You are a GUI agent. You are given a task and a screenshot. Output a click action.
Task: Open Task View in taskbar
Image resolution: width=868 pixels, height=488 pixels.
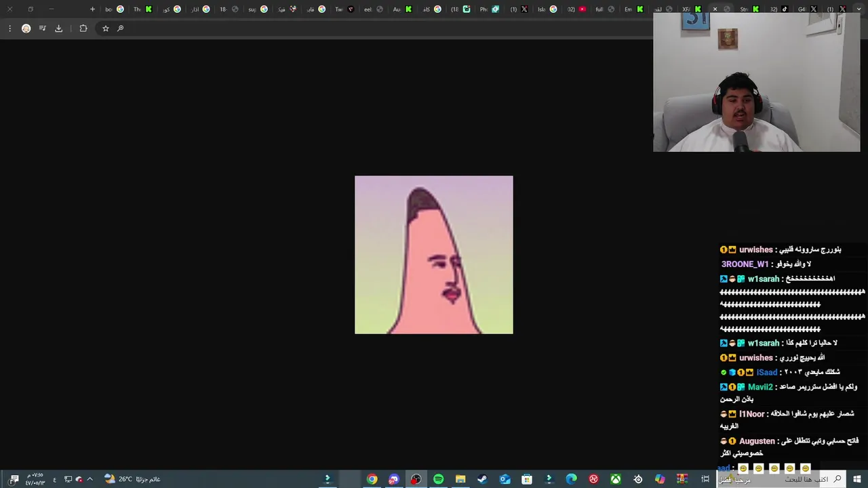[x=705, y=479]
